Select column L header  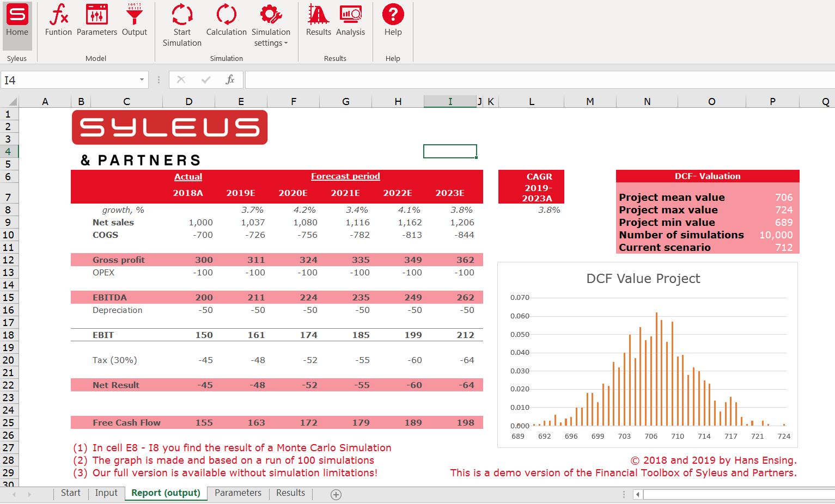pyautogui.click(x=531, y=102)
